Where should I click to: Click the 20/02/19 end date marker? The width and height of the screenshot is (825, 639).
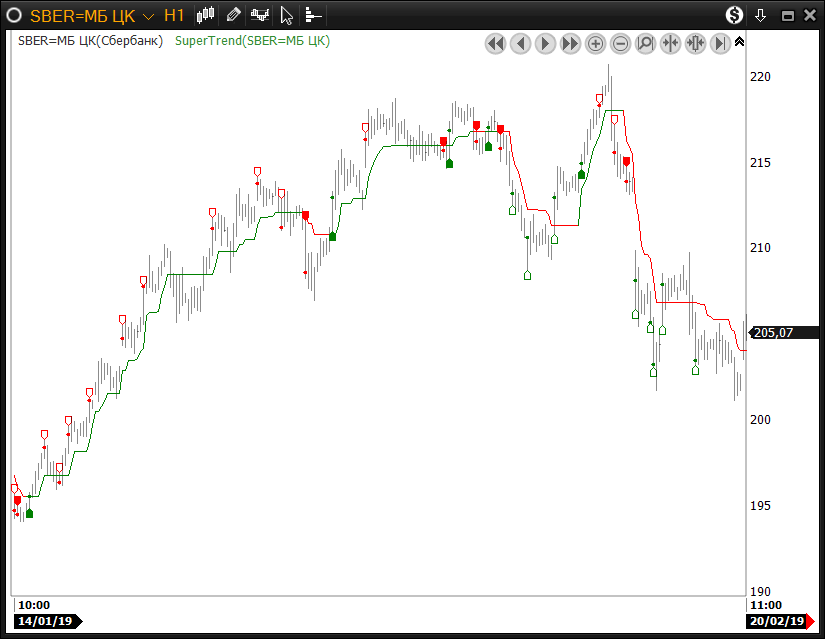point(780,621)
